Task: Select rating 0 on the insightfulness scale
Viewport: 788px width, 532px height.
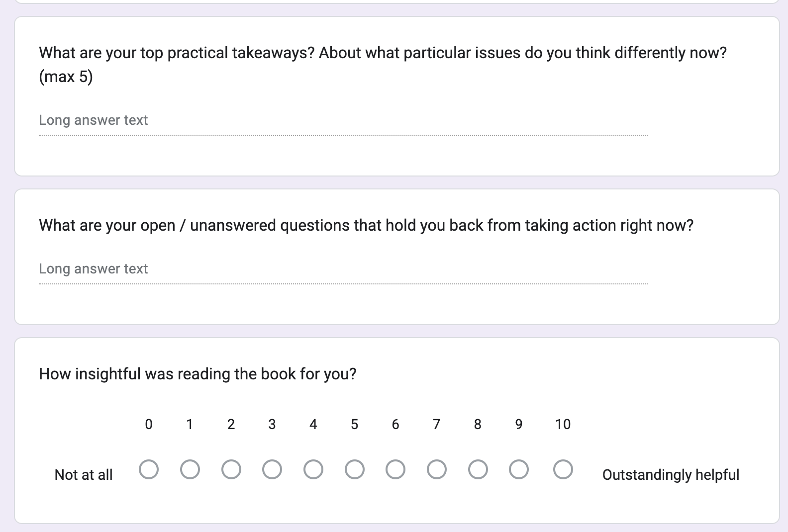Action: click(149, 469)
